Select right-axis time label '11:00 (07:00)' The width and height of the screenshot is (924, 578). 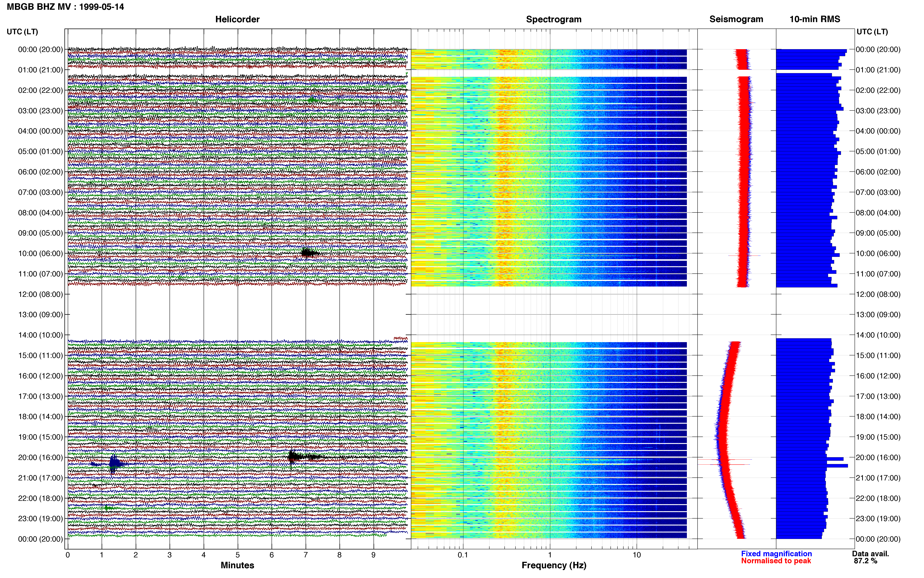pyautogui.click(x=878, y=274)
